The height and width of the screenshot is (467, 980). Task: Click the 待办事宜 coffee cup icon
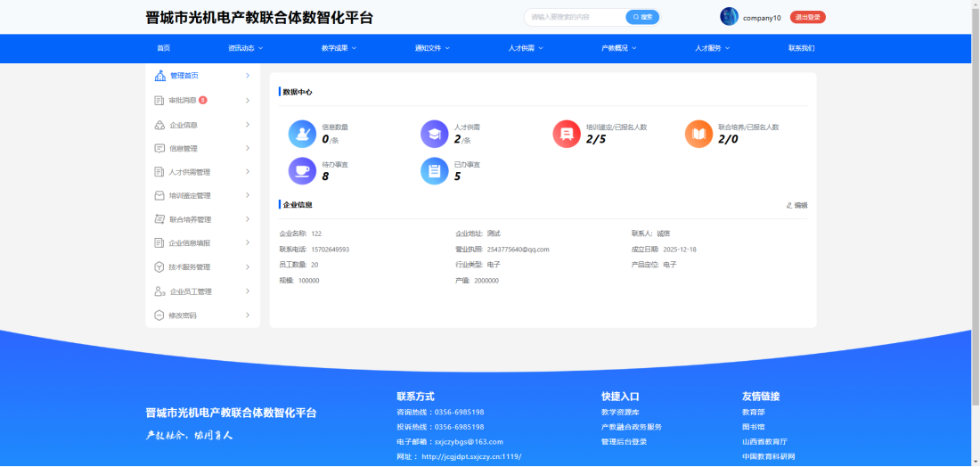click(302, 170)
